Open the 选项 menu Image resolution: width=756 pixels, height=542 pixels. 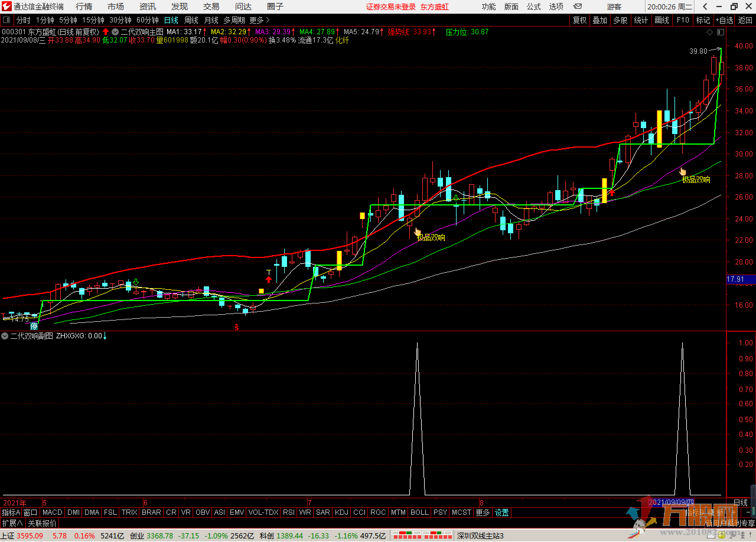point(556,6)
